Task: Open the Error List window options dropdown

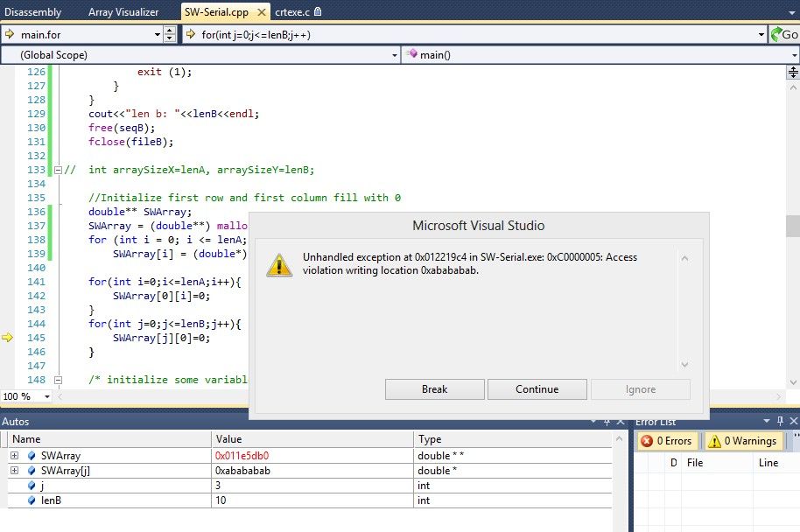Action: coord(767,421)
